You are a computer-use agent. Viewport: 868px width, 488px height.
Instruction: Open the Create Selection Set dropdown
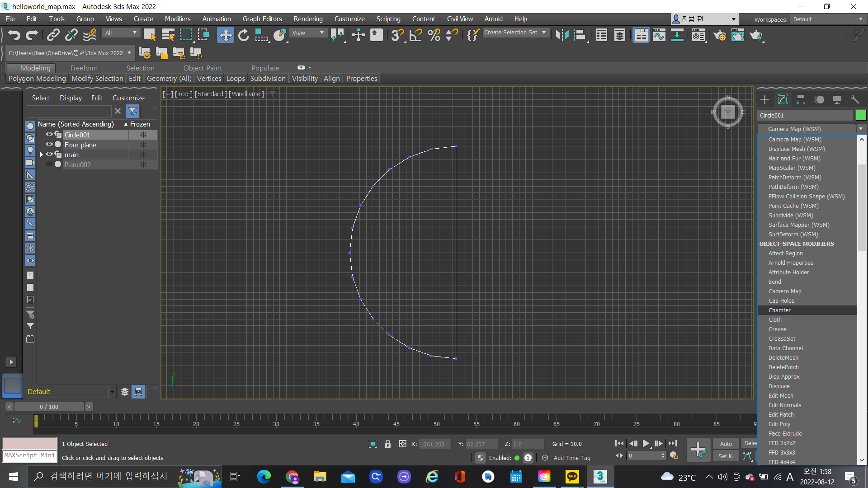[x=544, y=33]
